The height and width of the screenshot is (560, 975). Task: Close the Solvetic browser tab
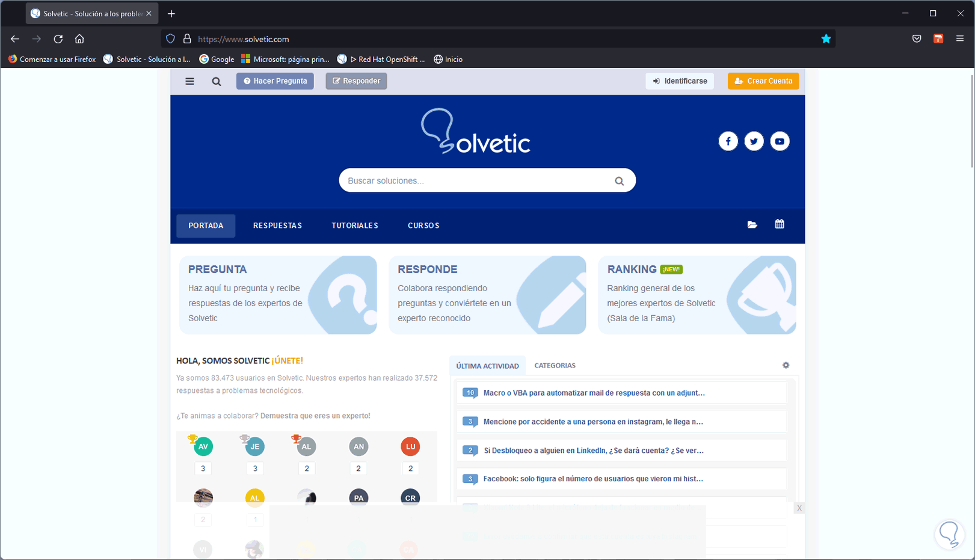click(x=149, y=13)
